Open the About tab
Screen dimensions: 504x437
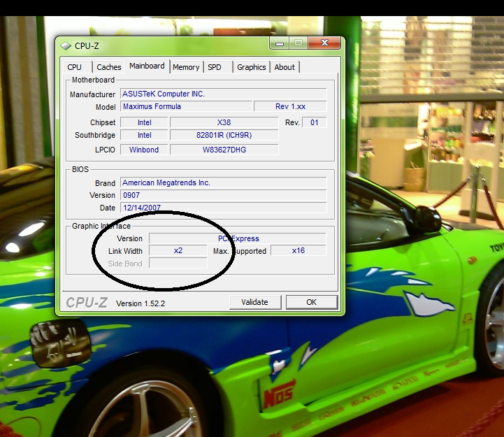click(x=285, y=67)
